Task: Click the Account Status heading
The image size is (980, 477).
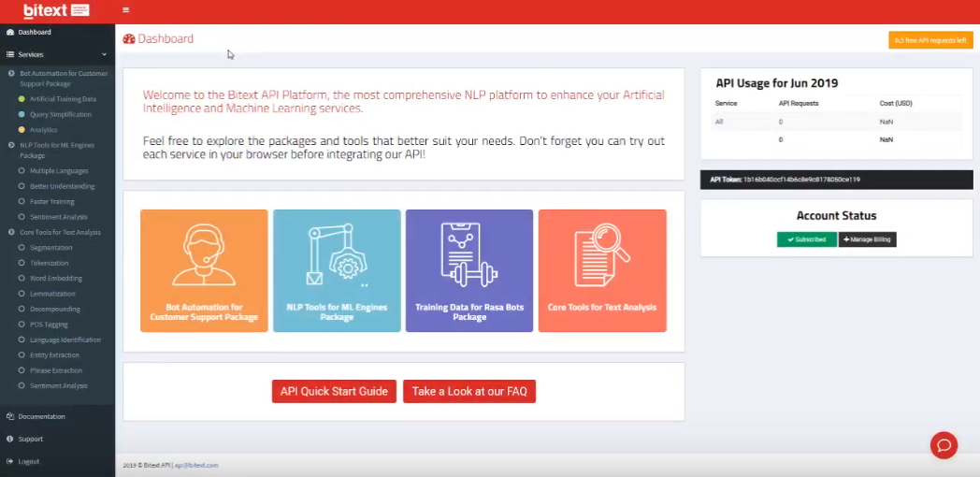Action: tap(836, 216)
